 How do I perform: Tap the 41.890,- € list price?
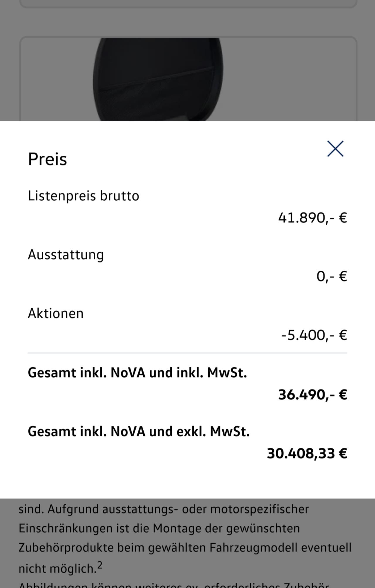click(312, 218)
